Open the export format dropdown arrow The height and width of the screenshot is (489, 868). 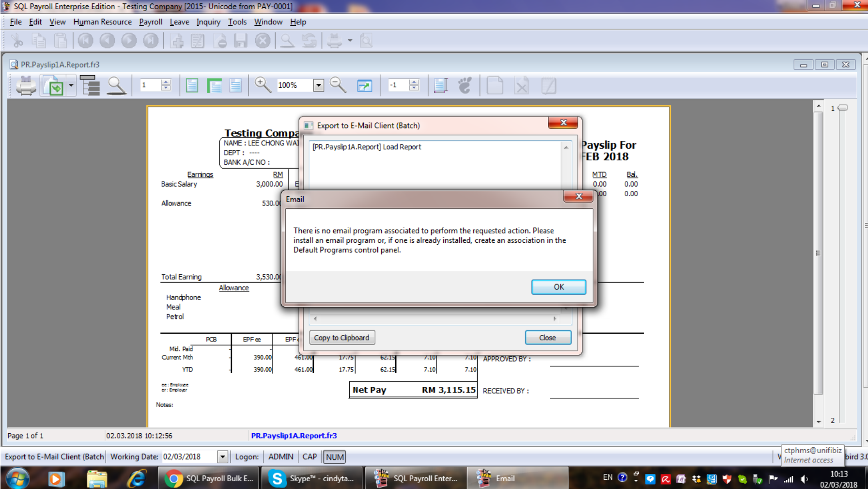(x=71, y=86)
